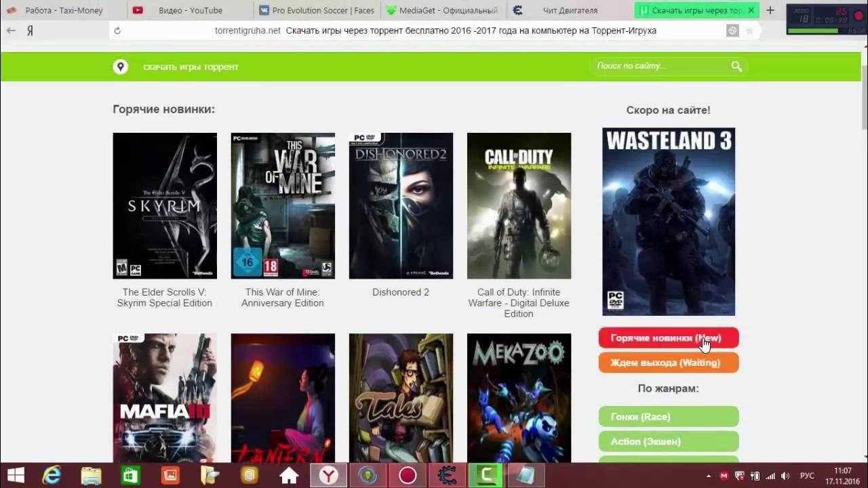Click the protect globe icon in address bar

pos(732,30)
